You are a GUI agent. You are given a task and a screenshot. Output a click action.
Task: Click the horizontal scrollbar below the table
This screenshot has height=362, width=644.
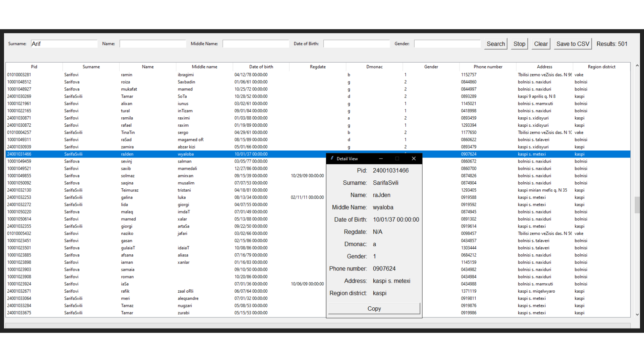[318, 325]
